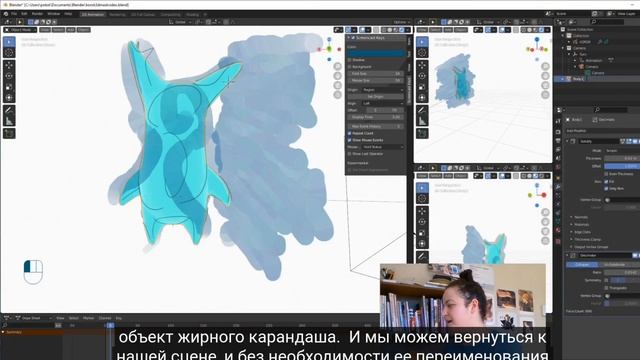Image resolution: width=640 pixels, height=360 pixels.
Task: Select the Annotate tool in main viewport
Action: (9, 110)
